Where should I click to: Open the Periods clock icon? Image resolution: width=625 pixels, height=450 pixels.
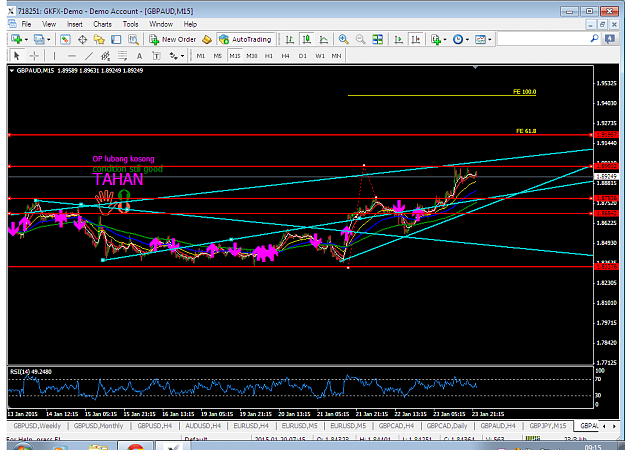point(458,39)
